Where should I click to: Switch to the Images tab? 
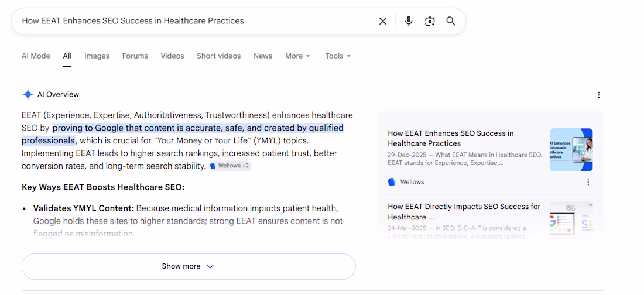click(x=97, y=56)
